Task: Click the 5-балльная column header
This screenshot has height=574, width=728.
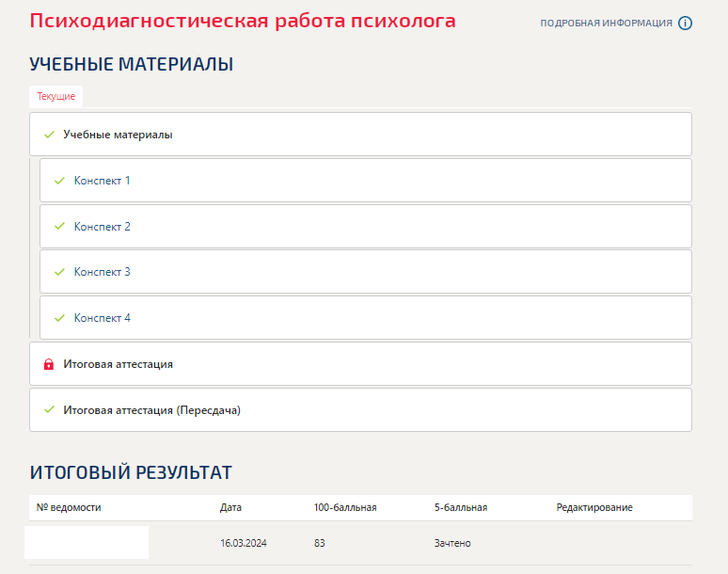Action: click(x=461, y=507)
